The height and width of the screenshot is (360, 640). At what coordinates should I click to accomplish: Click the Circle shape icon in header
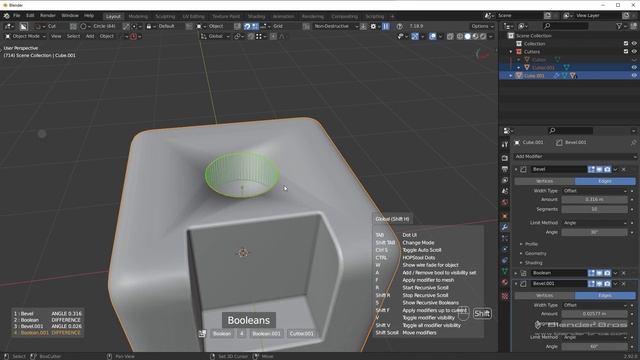[83, 26]
